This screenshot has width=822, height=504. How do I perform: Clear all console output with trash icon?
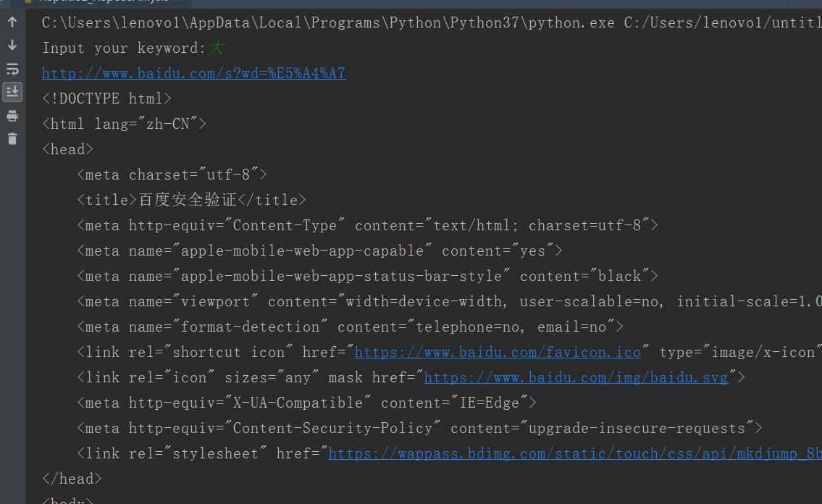point(12,138)
